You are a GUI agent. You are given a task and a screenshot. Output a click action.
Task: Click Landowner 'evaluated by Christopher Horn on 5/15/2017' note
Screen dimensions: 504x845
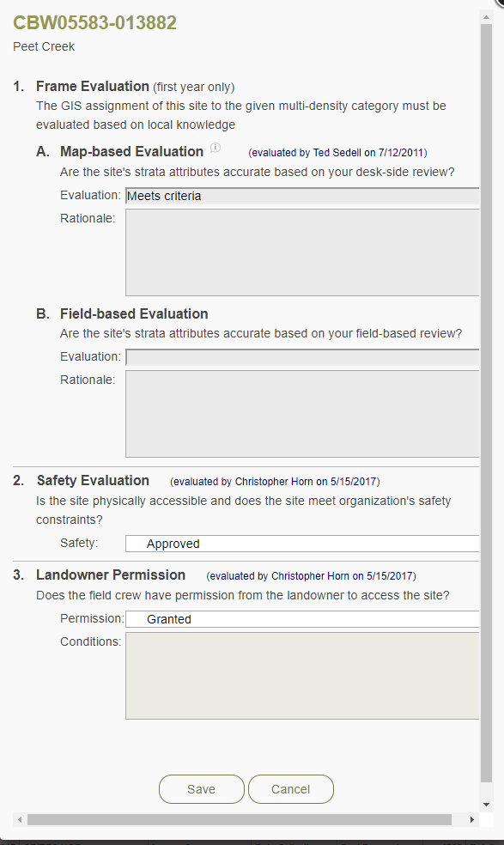[x=311, y=576]
